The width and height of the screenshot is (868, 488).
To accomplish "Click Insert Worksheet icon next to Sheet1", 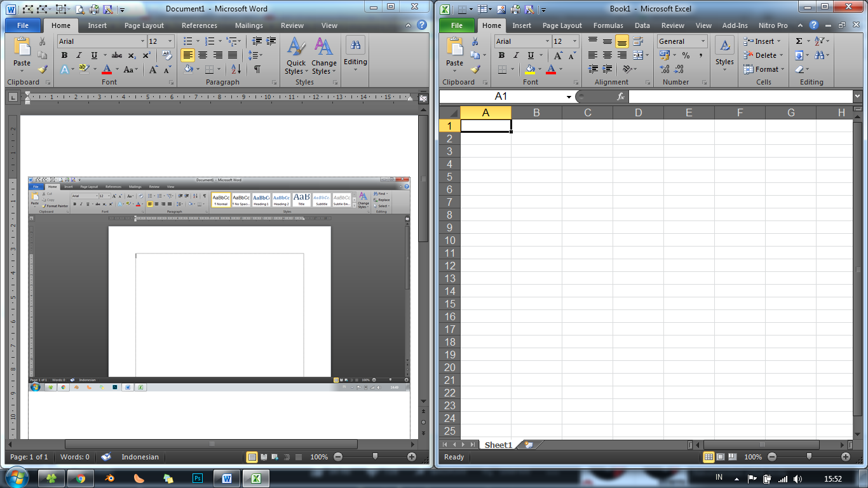I will [x=529, y=445].
